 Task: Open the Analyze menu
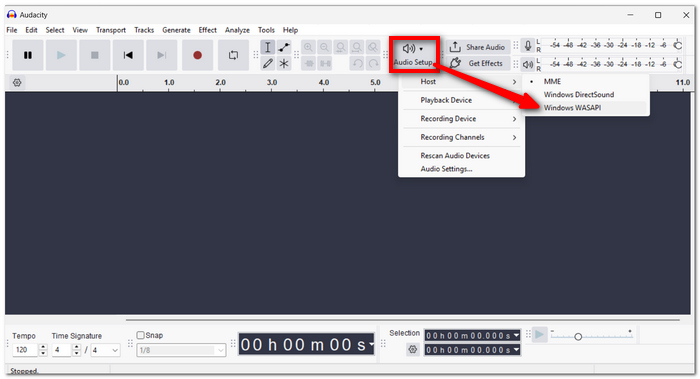(237, 30)
